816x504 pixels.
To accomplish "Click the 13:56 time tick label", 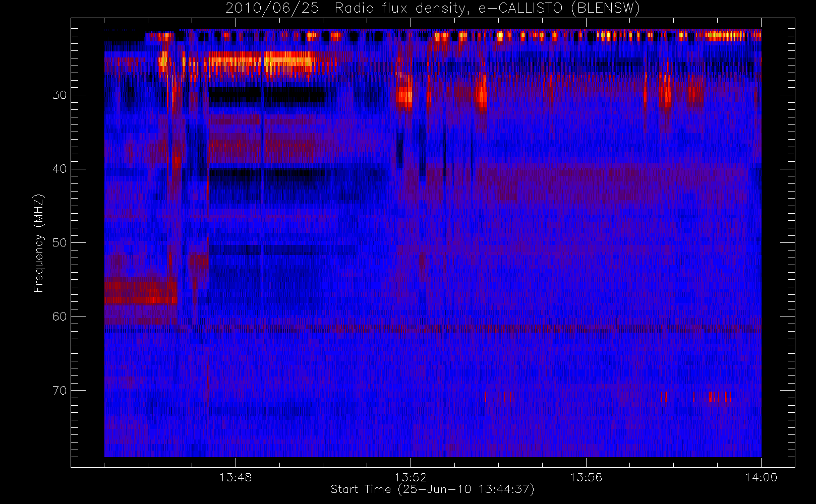I will pos(586,477).
